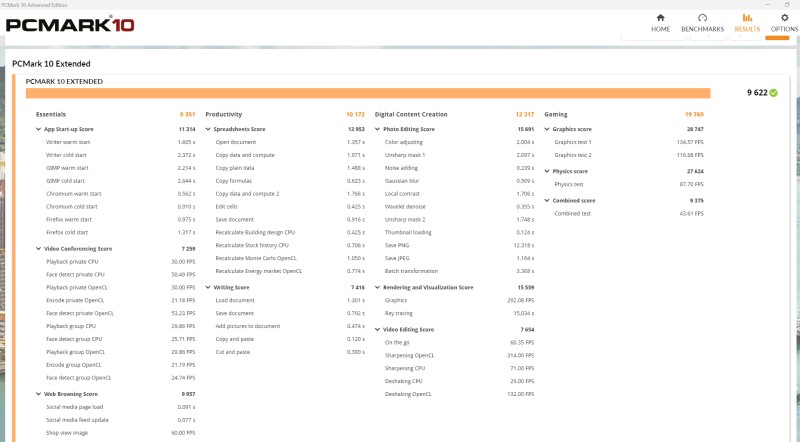Click the Benchmarks gauge icon
The width and height of the screenshot is (800, 442).
[703, 18]
